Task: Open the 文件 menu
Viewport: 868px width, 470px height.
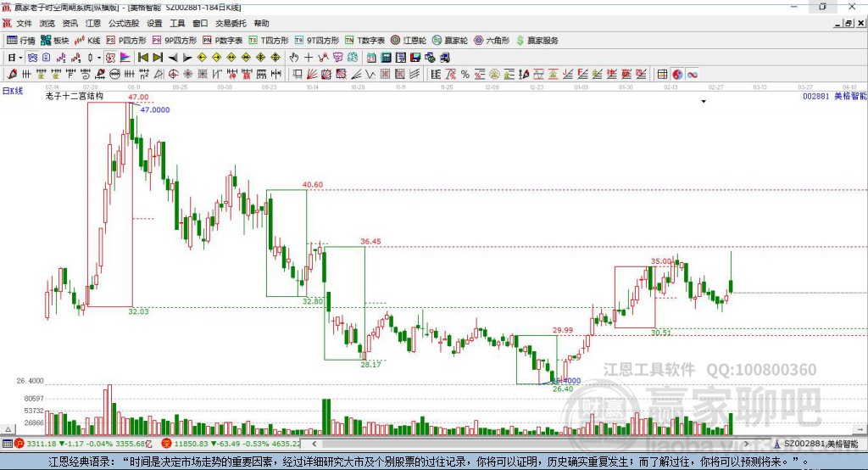Action: [24, 23]
